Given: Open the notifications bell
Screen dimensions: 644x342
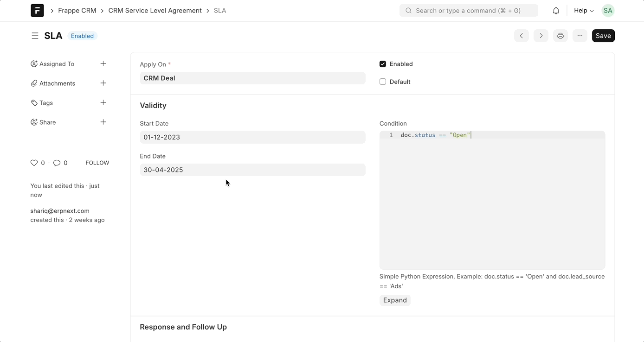Looking at the screenshot, I should point(556,11).
